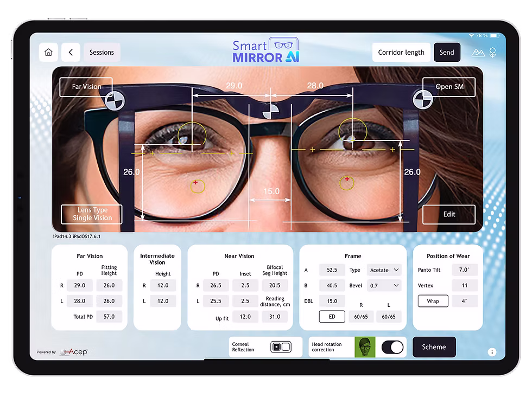
Task: Go to the home screen icon
Action: pyautogui.click(x=48, y=52)
